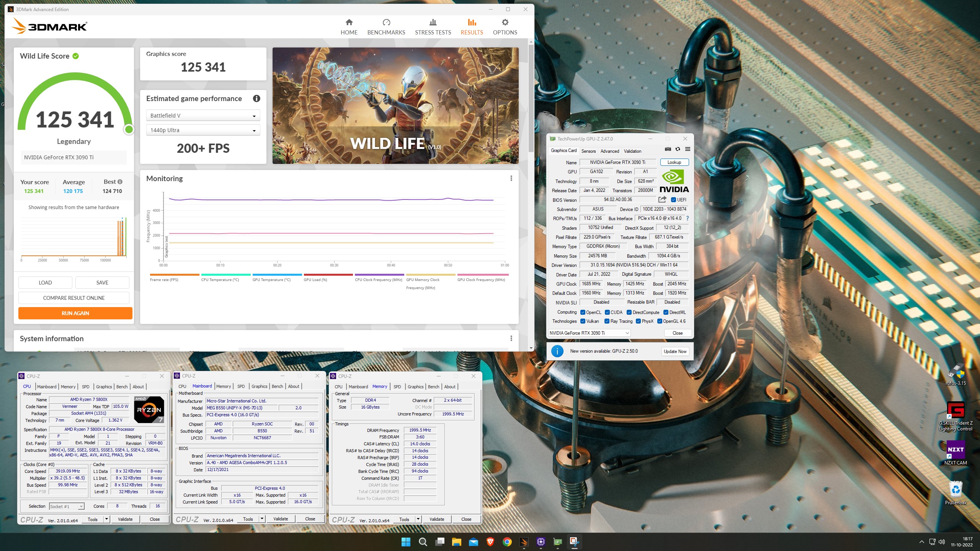Toggle the DirectCompute checkbox

pyautogui.click(x=629, y=312)
